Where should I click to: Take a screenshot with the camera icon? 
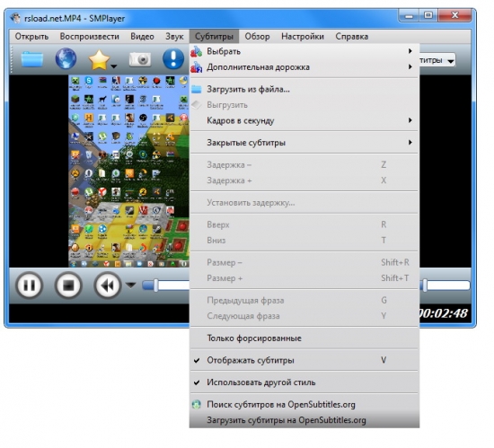coord(140,59)
